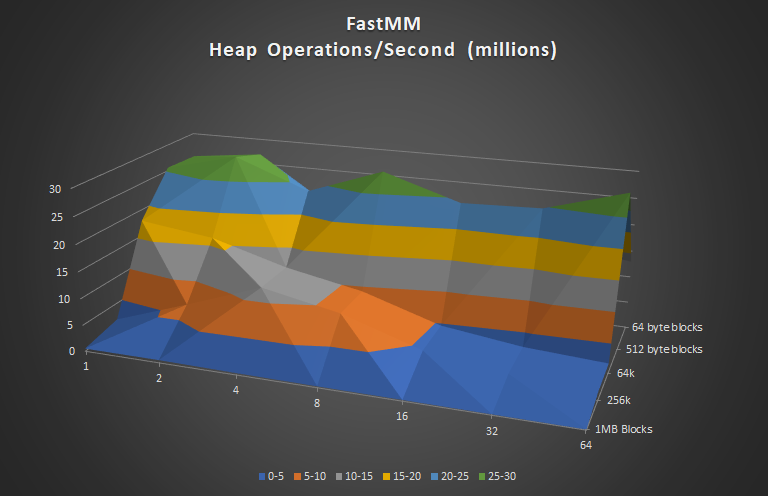The height and width of the screenshot is (496, 768).
Task: Select the 5-10 legend label
Action: pos(314,476)
